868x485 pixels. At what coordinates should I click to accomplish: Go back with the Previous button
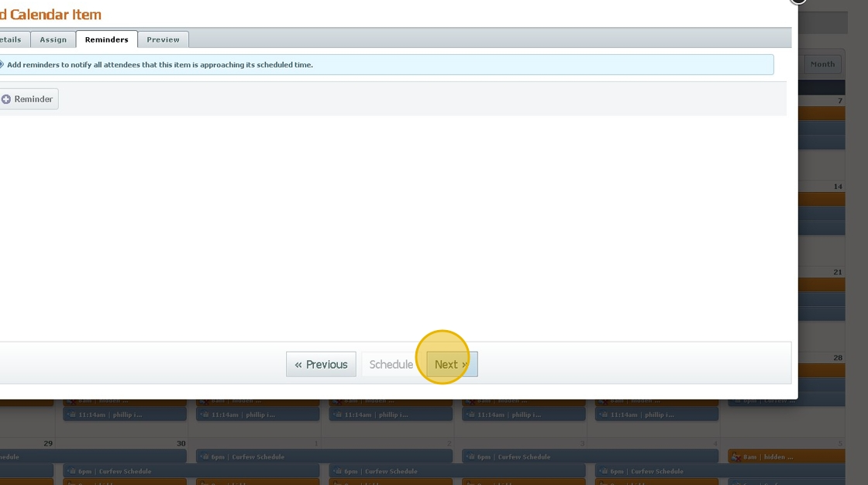click(x=321, y=364)
